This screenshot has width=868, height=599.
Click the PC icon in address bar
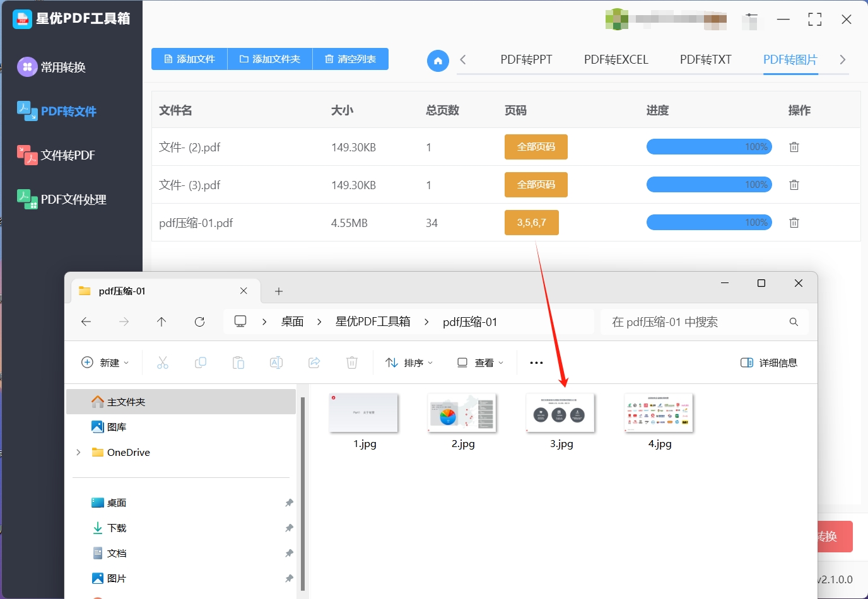(240, 321)
